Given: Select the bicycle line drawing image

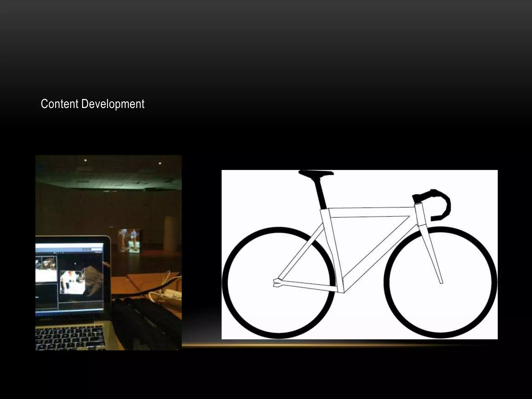Looking at the screenshot, I should pyautogui.click(x=360, y=255).
